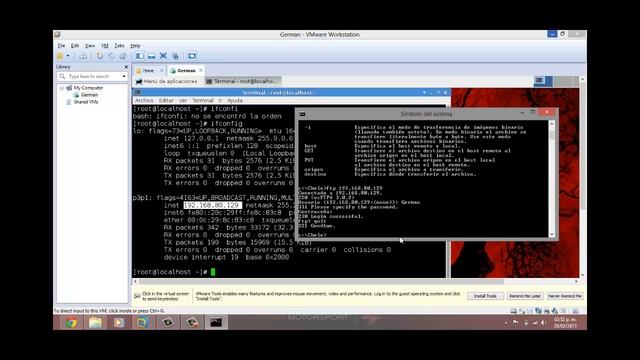The width and height of the screenshot is (640, 360).
Task: Click the console view toolbar icon
Action: (x=192, y=56)
